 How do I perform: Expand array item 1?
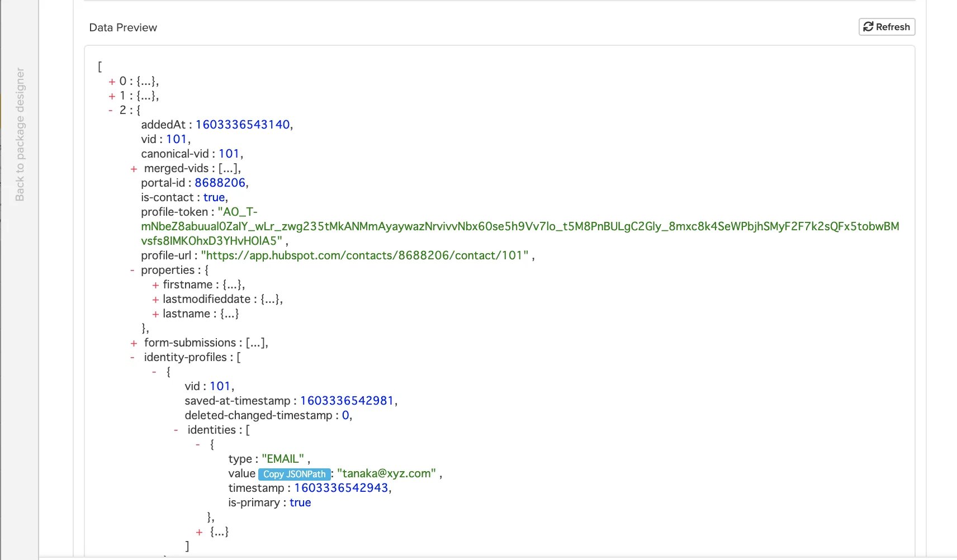(112, 96)
